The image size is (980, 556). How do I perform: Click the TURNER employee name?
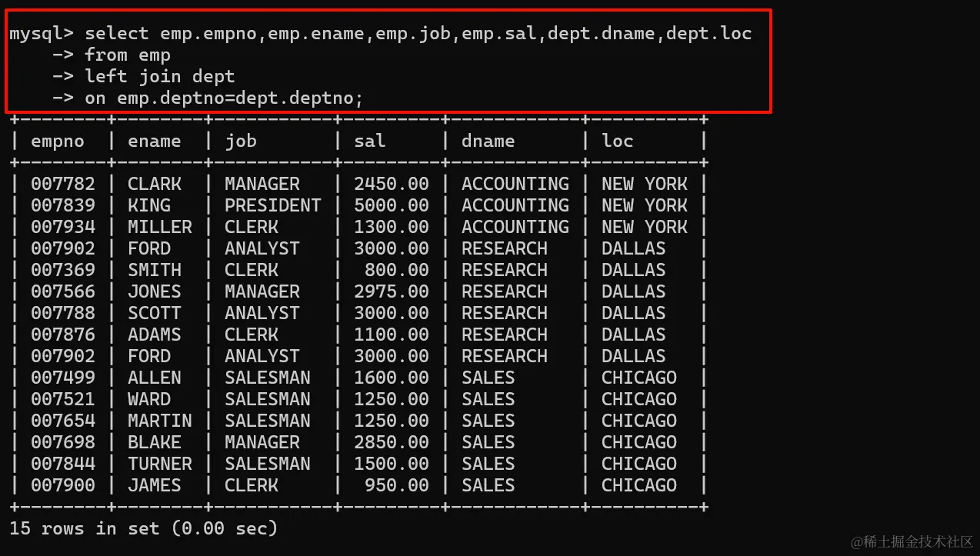(x=159, y=464)
